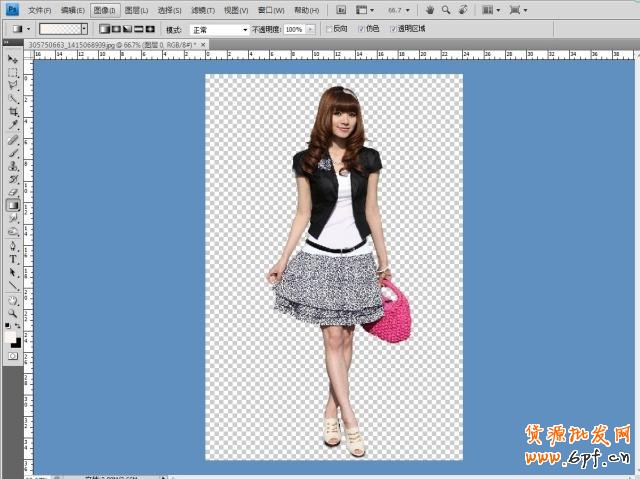640x479 pixels.
Task: Open the 不透明度 opacity slider dropdown
Action: click(314, 30)
